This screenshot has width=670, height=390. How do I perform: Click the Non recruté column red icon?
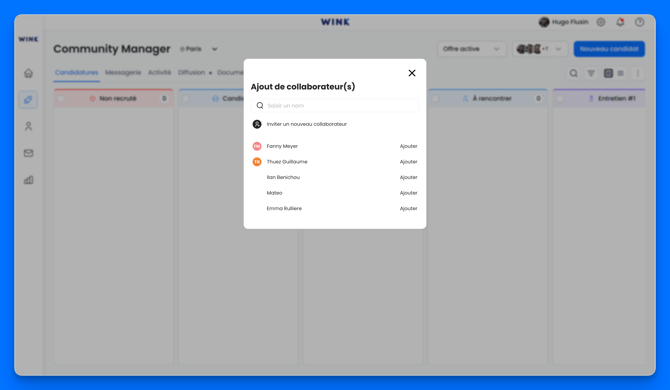92,99
